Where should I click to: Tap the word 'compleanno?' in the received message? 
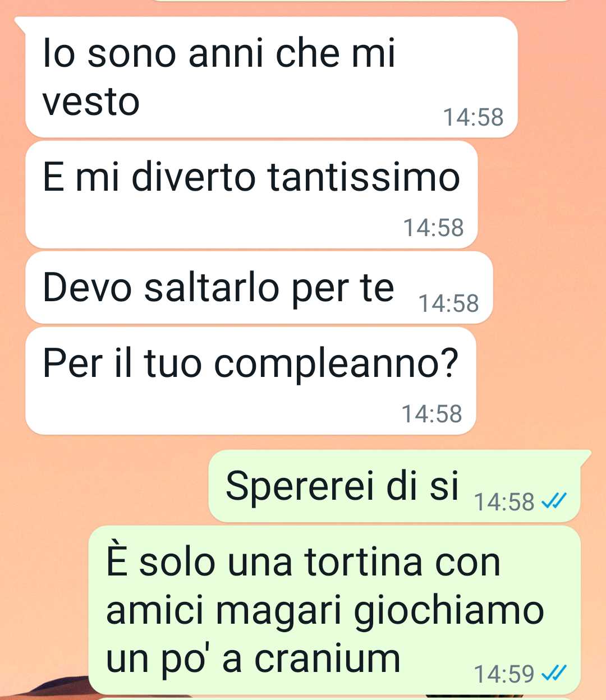[337, 364]
